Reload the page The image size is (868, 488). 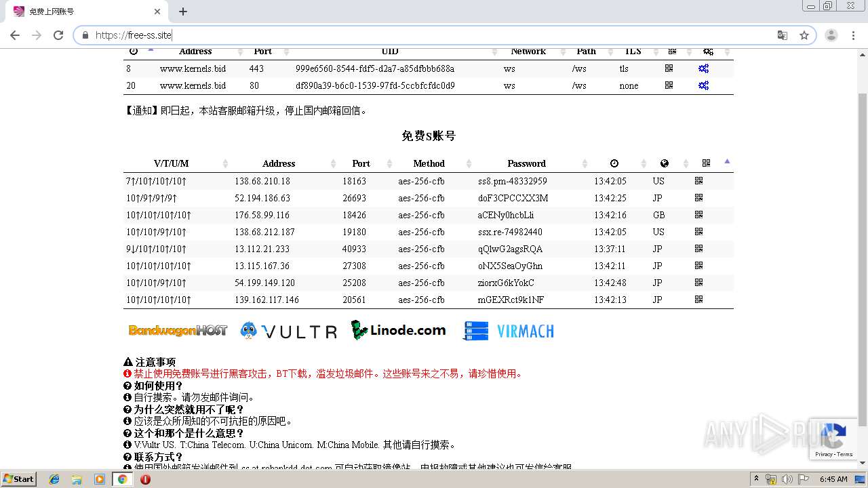pyautogui.click(x=58, y=35)
